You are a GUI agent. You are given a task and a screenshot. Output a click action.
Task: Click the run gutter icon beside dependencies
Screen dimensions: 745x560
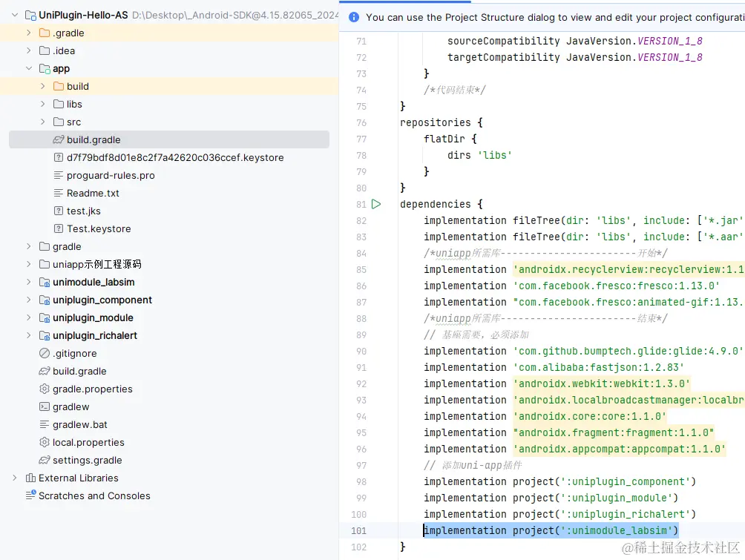pos(376,204)
